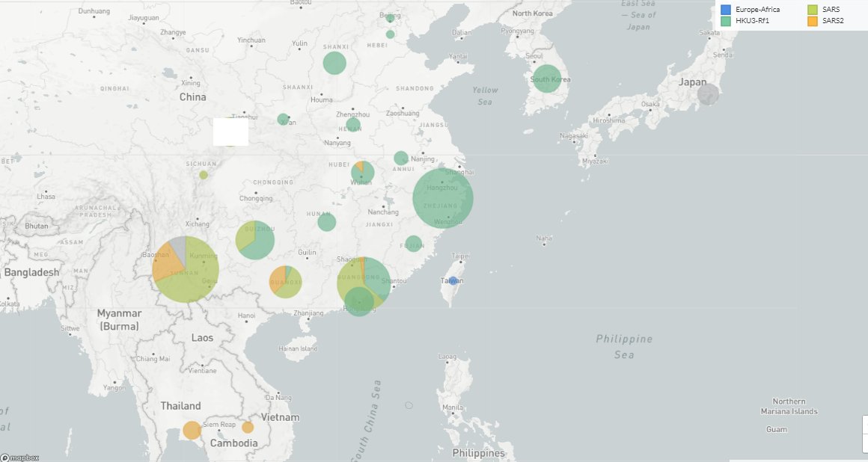Select the Europe-Africa legend label
Viewport: 868px width, 462px height.
click(757, 10)
